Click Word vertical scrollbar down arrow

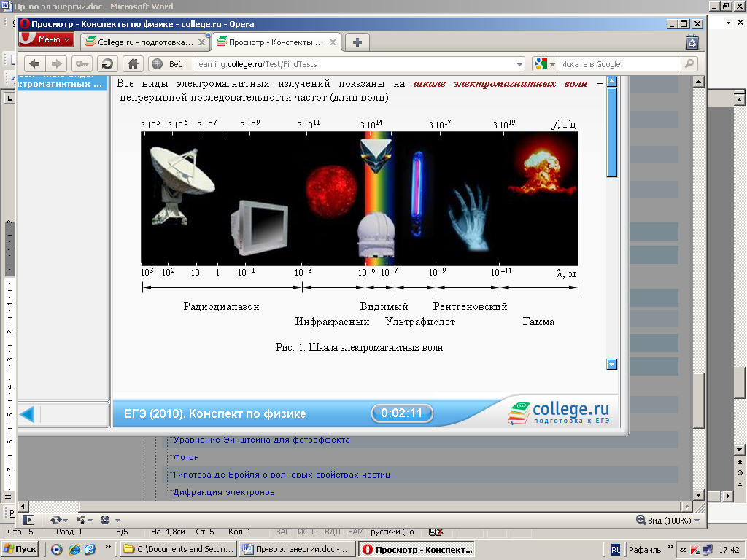click(740, 449)
